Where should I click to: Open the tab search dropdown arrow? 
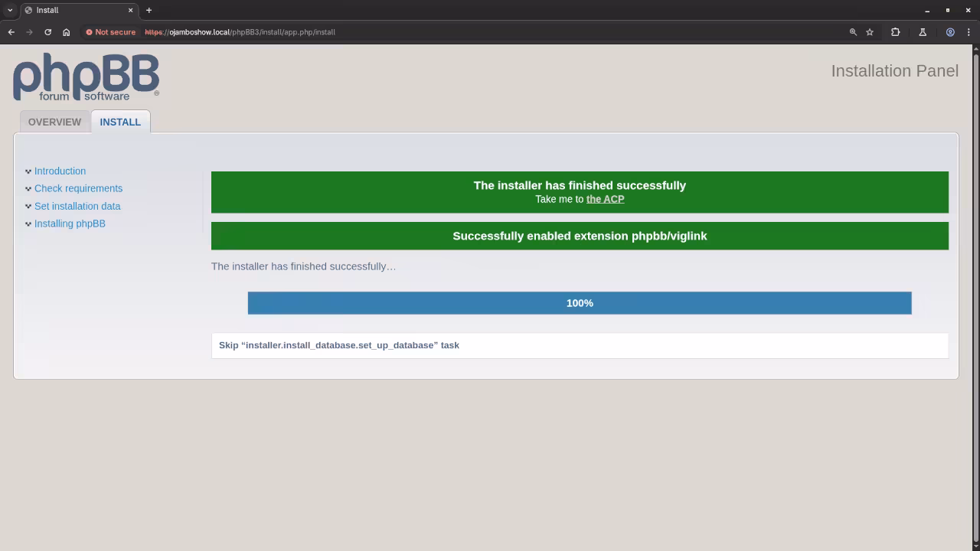coord(10,10)
